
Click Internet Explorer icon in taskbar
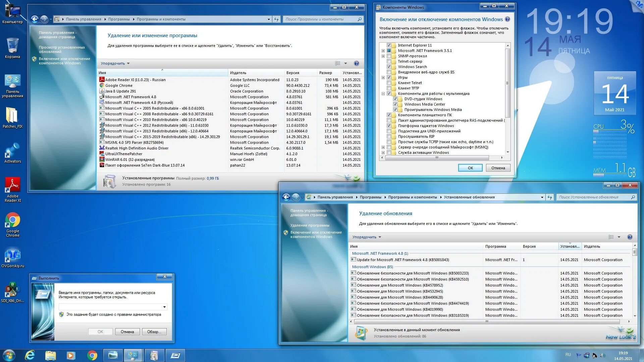[30, 355]
